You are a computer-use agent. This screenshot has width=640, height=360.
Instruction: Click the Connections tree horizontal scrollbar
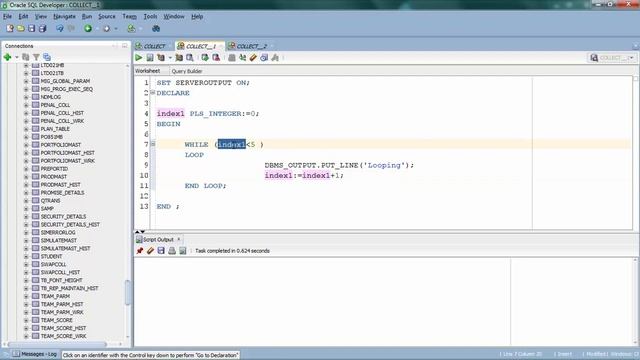pos(57,344)
